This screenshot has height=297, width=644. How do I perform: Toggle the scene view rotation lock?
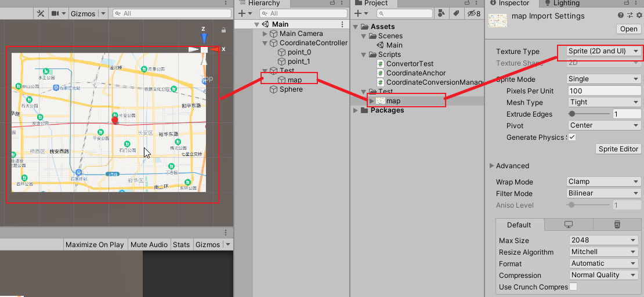(x=224, y=30)
